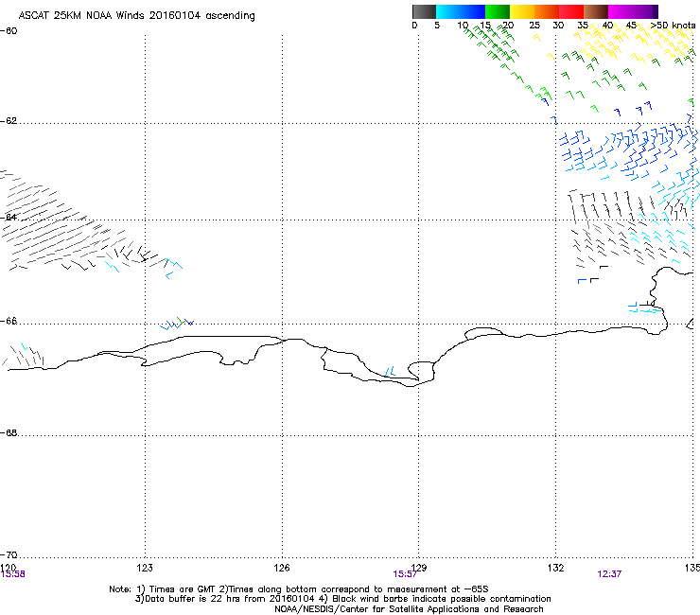Click the legend tick label '35'

click(x=583, y=26)
